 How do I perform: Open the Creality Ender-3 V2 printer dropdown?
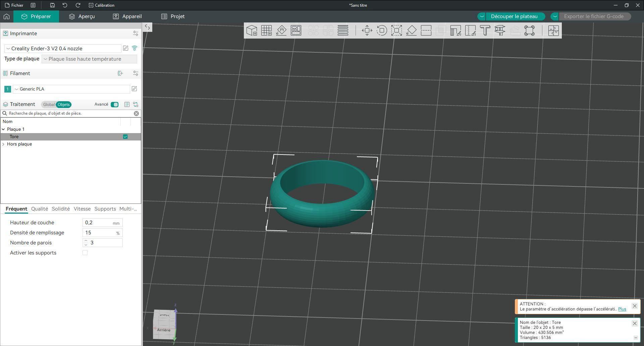click(x=63, y=49)
